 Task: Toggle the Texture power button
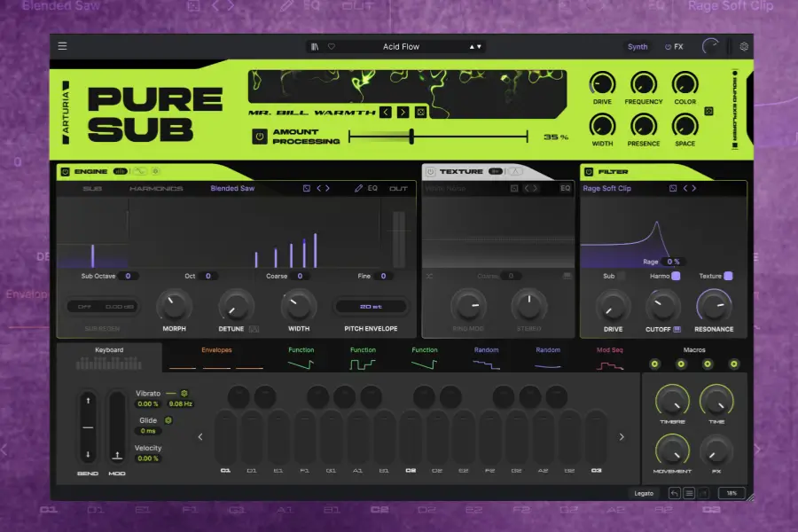[x=431, y=172]
